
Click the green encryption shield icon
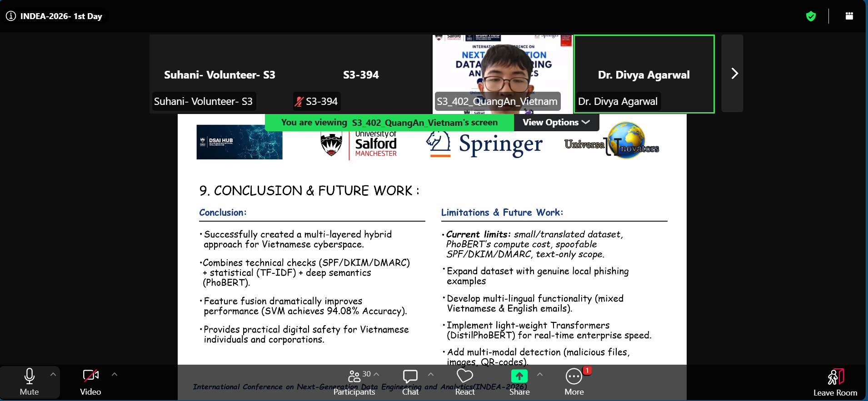811,16
